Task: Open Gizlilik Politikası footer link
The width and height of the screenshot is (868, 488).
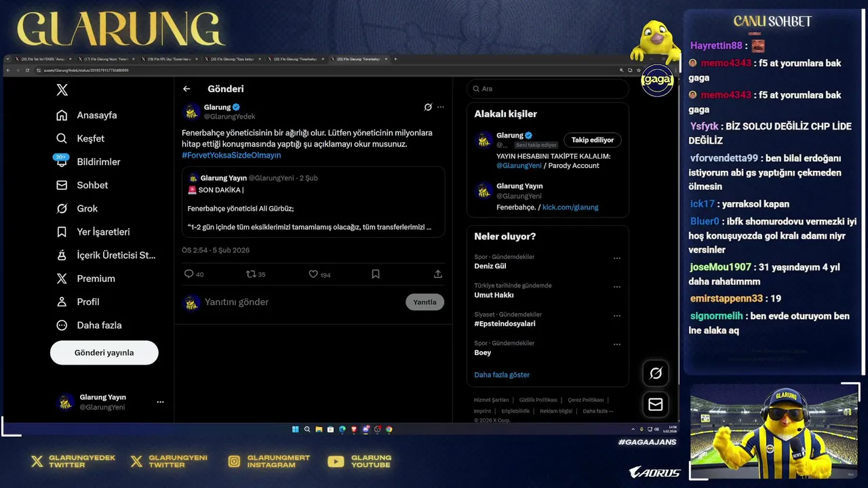Action: (538, 400)
